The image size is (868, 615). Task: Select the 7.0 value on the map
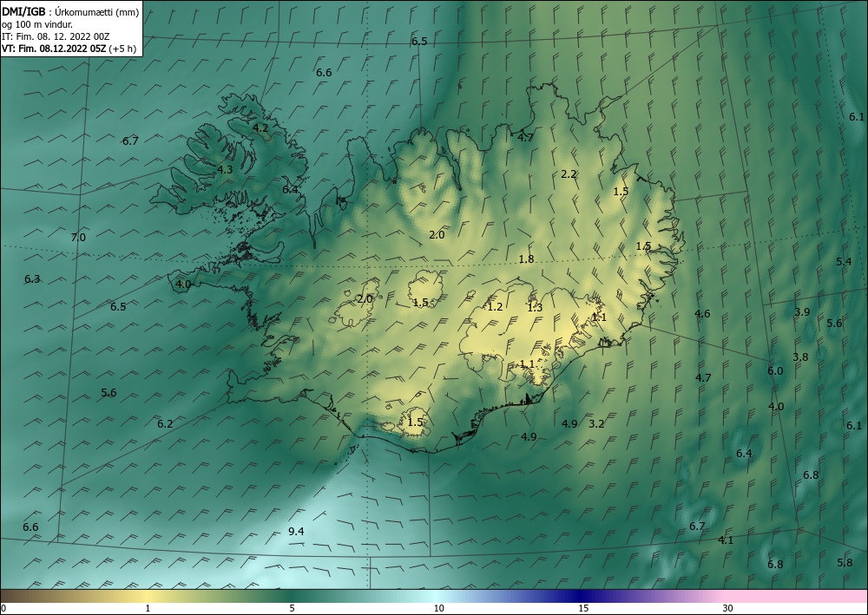[79, 238]
